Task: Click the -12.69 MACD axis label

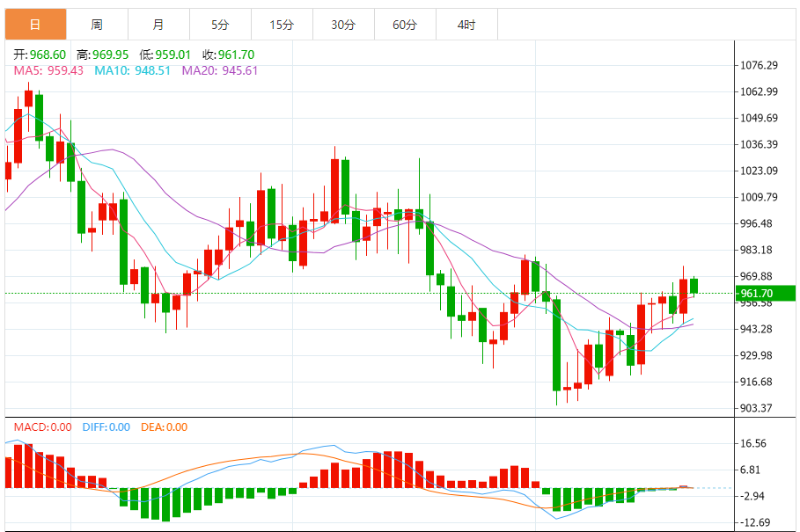Action: [754, 523]
